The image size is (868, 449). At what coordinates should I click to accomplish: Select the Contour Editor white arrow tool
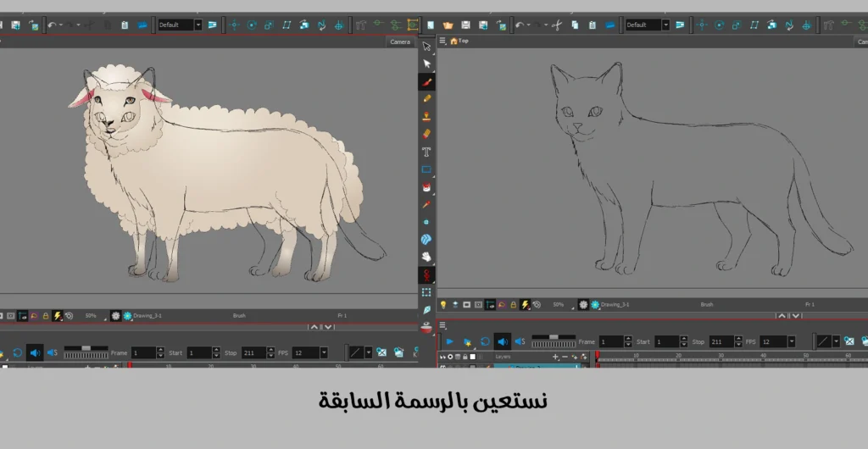click(426, 64)
